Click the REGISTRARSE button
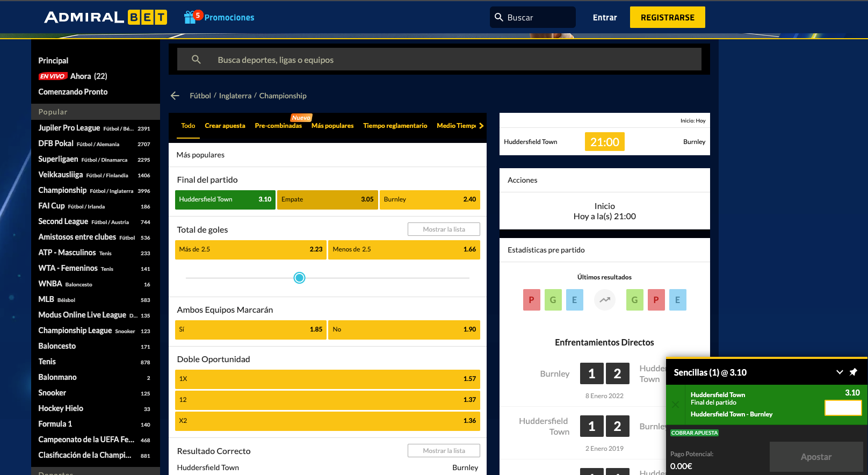This screenshot has width=868, height=475. (x=668, y=17)
